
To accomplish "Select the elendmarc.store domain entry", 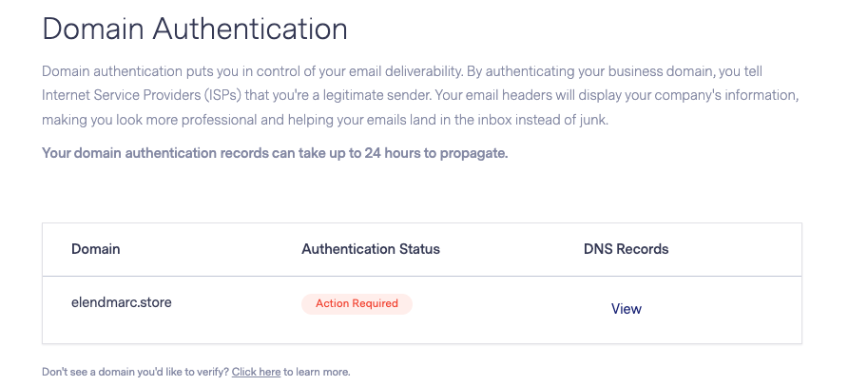I will (x=121, y=304).
